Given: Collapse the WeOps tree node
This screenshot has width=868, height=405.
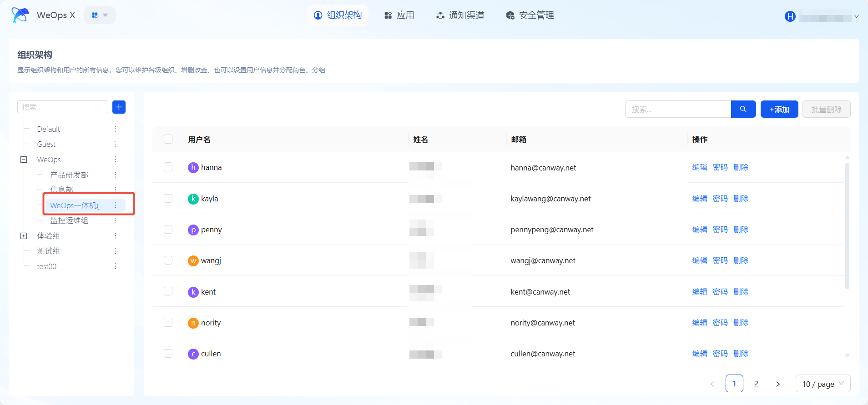Looking at the screenshot, I should tap(24, 160).
